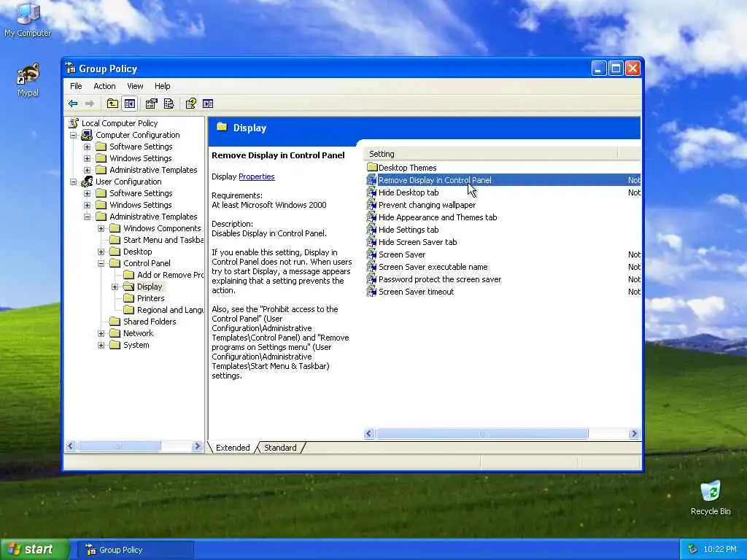Expand the Desktop tree node
The height and width of the screenshot is (560, 747).
[x=101, y=252]
